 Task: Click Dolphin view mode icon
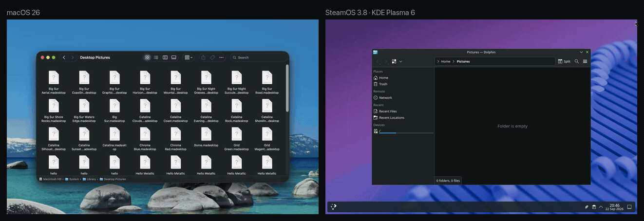394,62
